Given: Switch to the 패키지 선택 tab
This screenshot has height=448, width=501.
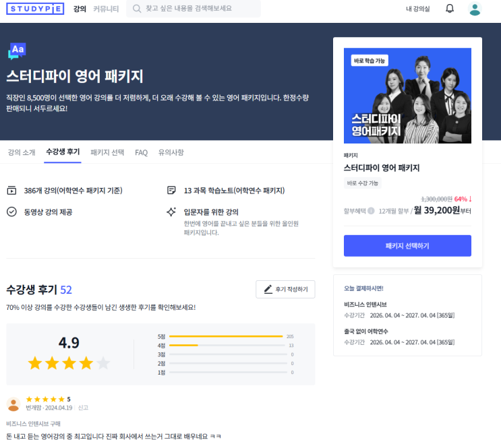Looking at the screenshot, I should [107, 152].
